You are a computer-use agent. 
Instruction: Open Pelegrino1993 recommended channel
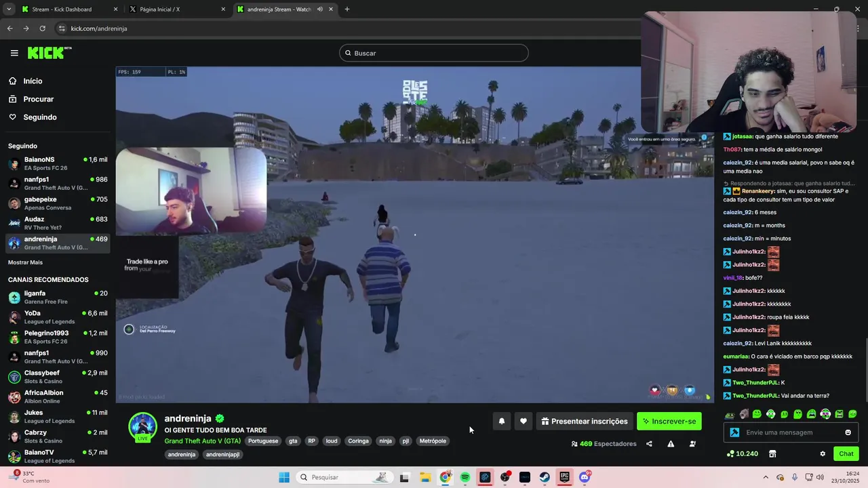tap(58, 337)
